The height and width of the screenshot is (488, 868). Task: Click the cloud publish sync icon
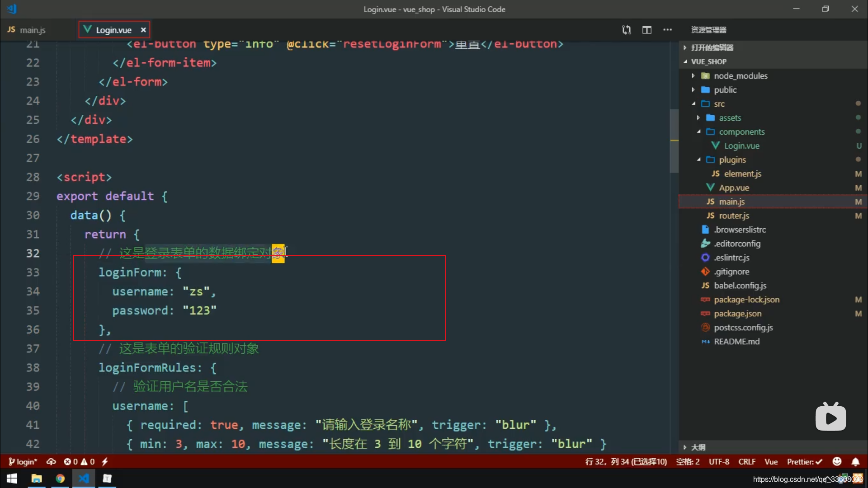(x=51, y=462)
